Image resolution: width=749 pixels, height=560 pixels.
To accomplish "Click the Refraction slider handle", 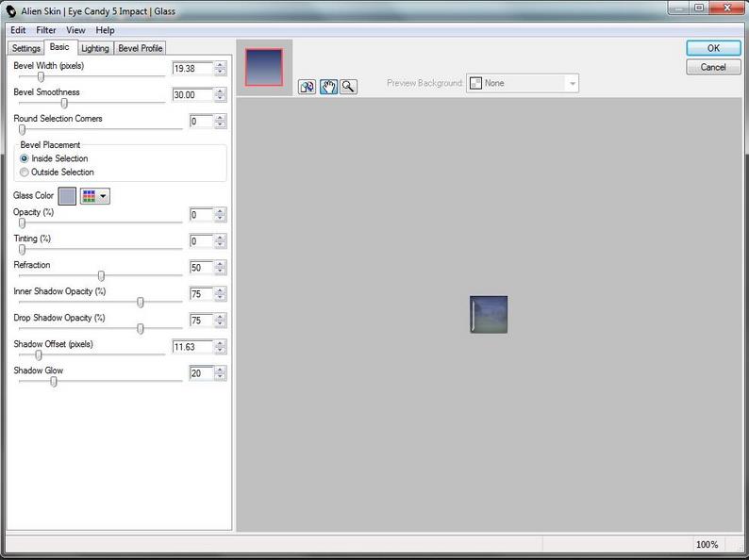I will (101, 276).
